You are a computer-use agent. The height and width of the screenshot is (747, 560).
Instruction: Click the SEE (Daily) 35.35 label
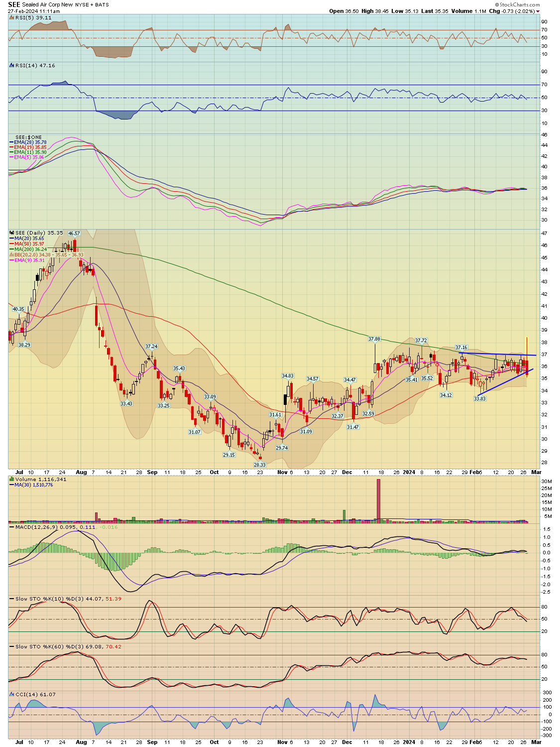(x=39, y=233)
